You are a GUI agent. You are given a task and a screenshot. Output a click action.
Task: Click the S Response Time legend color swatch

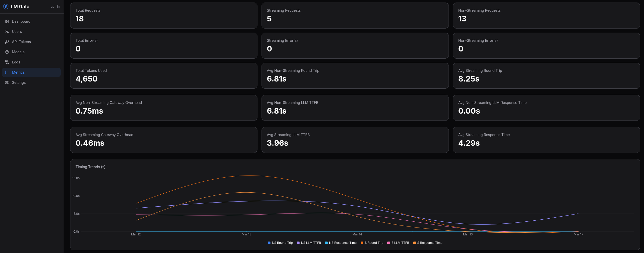414,243
